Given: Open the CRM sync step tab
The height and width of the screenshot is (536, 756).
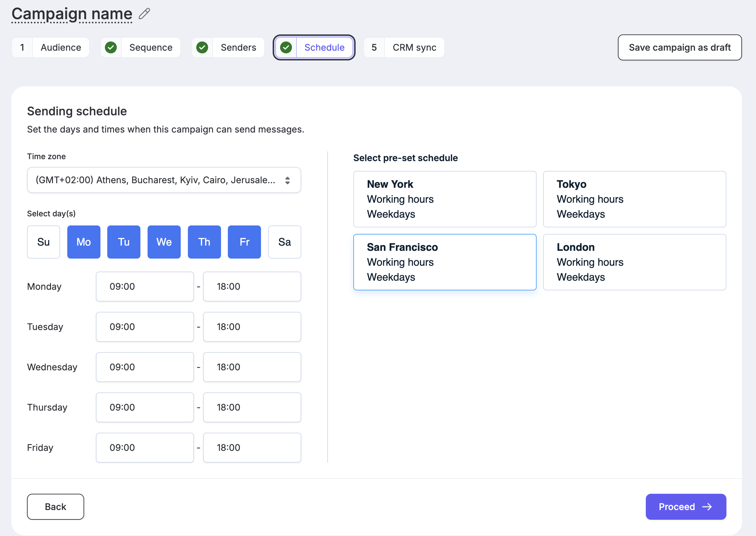Looking at the screenshot, I should [404, 47].
